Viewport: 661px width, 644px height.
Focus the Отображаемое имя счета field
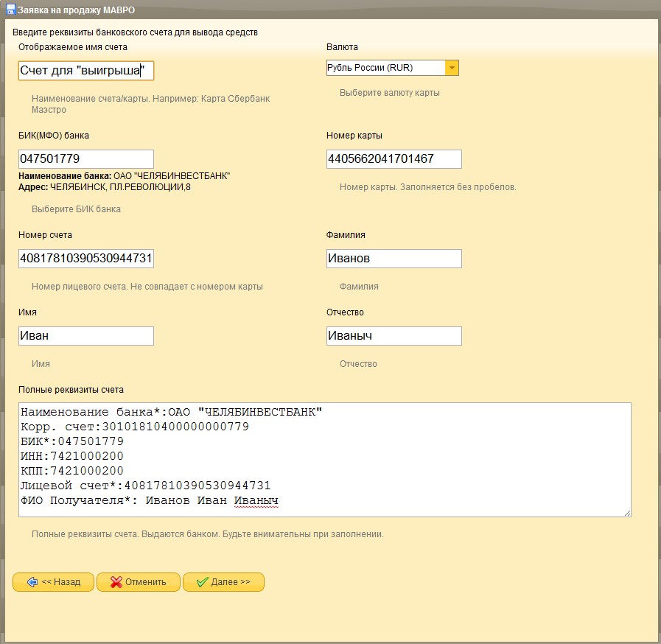coord(86,71)
